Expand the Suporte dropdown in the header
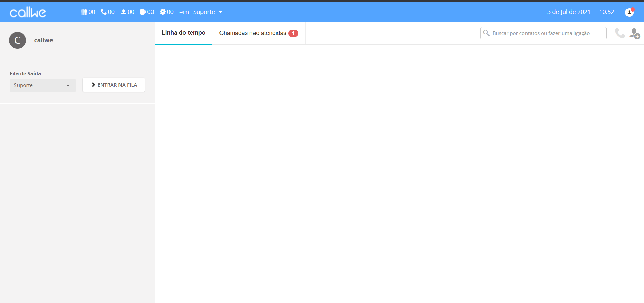 point(208,12)
